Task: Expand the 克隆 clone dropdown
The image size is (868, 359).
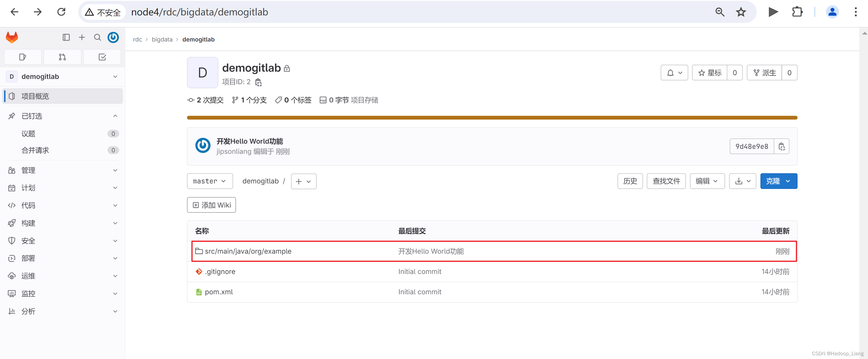Action: pos(778,181)
